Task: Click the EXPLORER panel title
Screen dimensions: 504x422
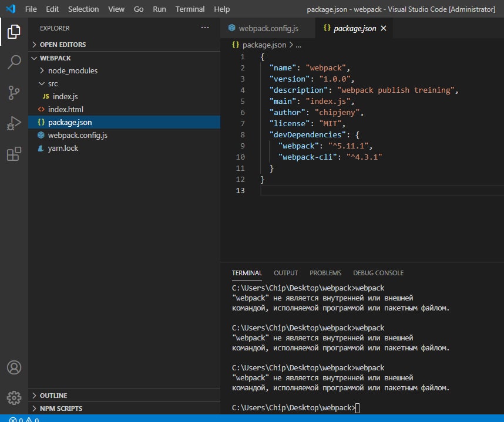Action: [55, 28]
